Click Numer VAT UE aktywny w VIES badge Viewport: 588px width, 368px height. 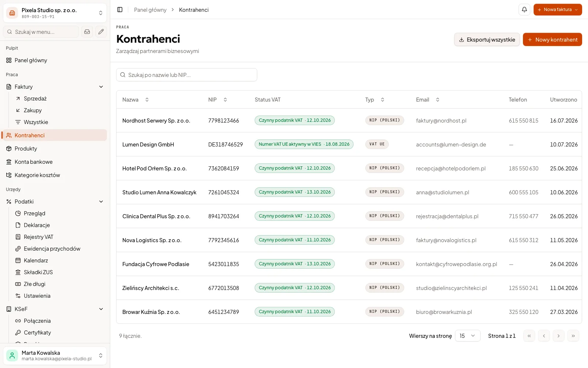click(304, 144)
